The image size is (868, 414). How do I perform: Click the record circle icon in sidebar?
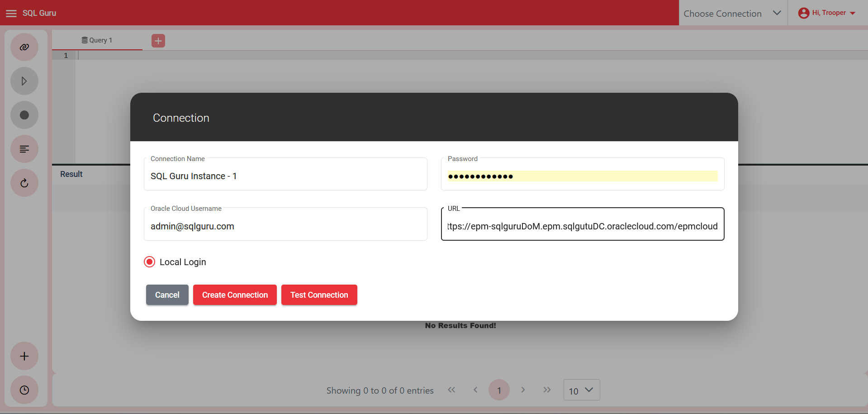(24, 115)
